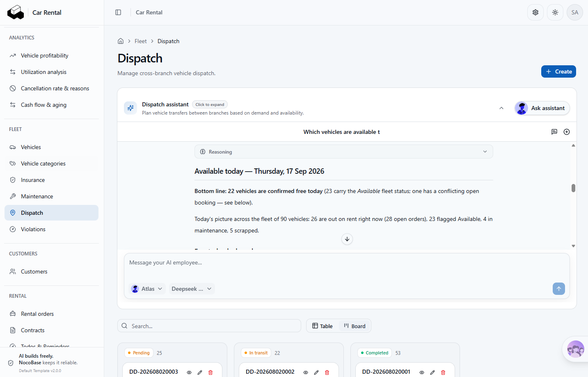Click the Pending status tag
Viewport: 588px width, 377px height.
(139, 353)
